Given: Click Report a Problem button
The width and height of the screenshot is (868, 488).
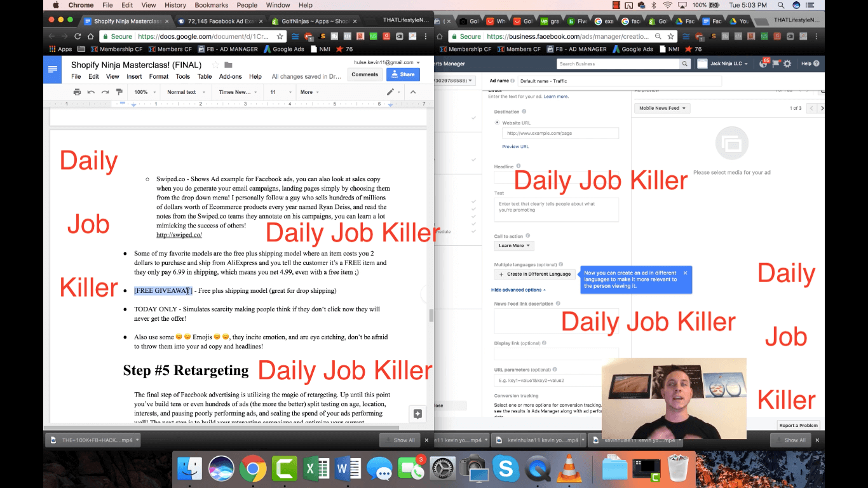Looking at the screenshot, I should tap(799, 425).
